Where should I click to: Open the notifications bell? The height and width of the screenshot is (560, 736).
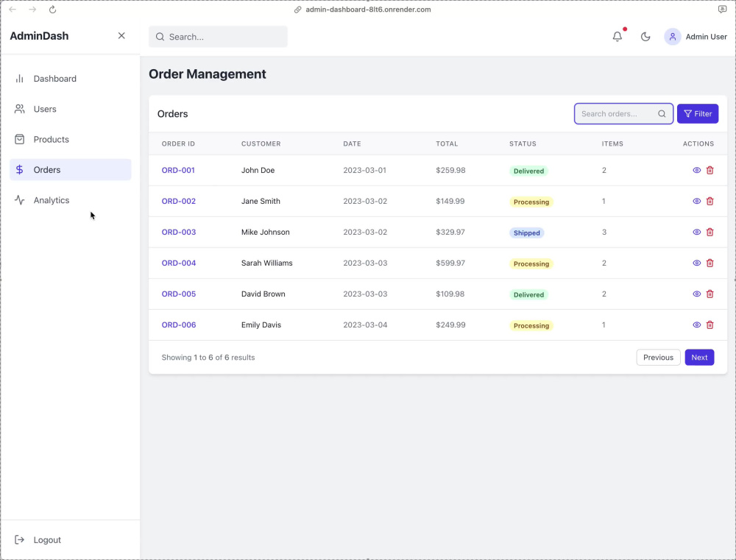(x=618, y=37)
